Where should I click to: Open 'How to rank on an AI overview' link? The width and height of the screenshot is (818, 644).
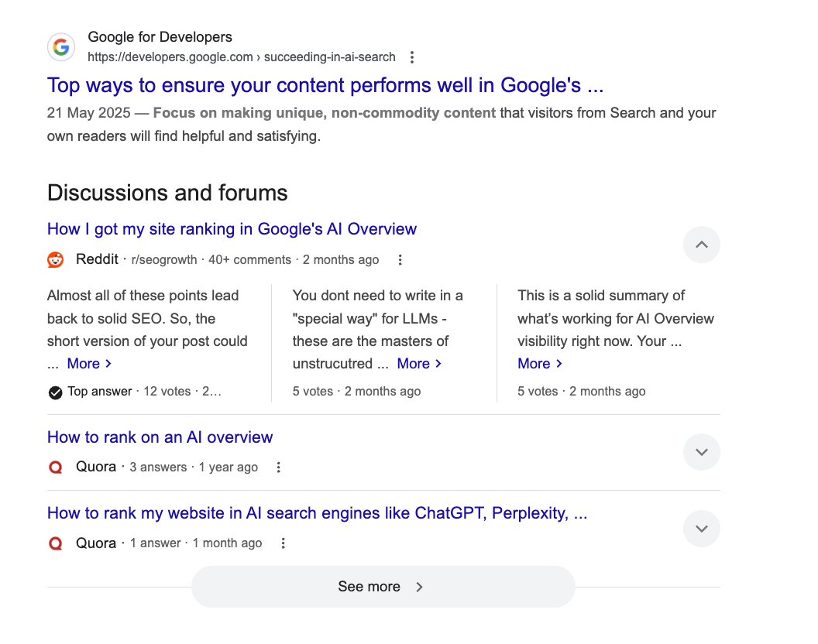tap(160, 437)
